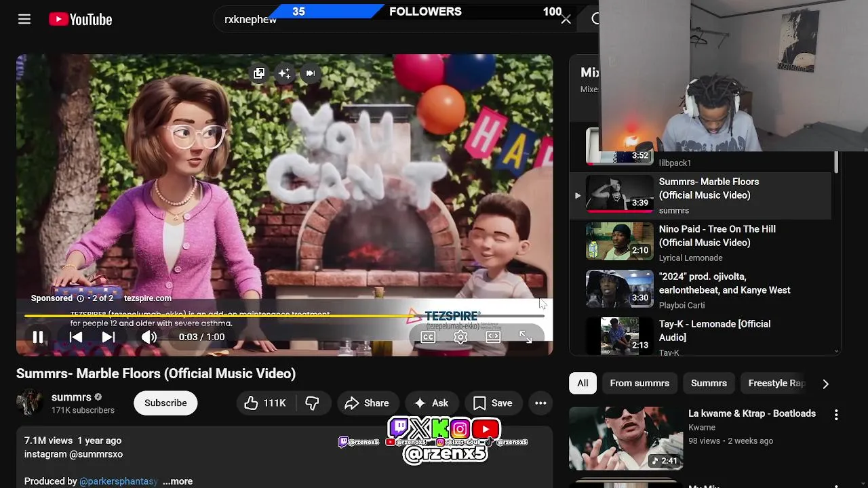Toggle the autoplay overlay switch

pos(310,73)
